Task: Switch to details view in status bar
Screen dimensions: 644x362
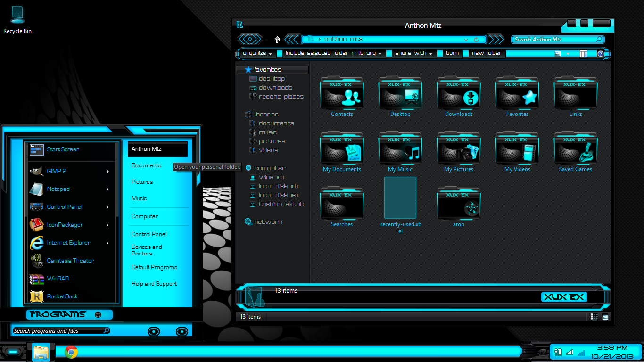Action: coord(594,317)
